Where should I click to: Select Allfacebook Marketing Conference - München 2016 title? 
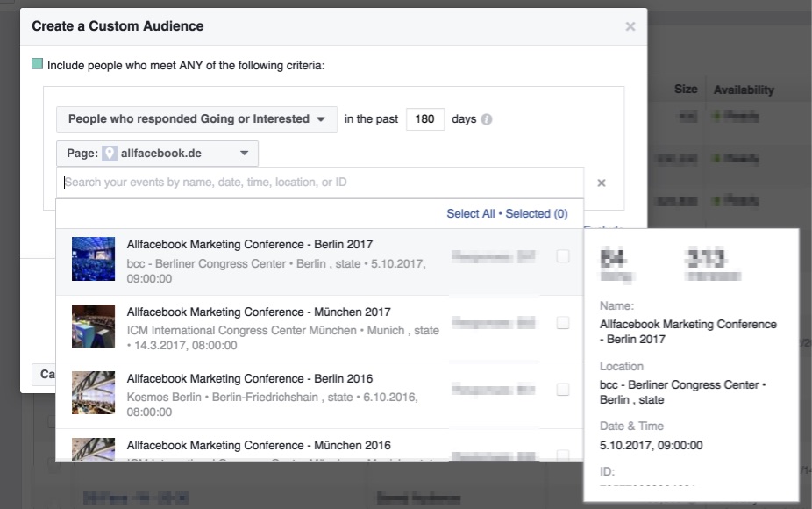[x=259, y=446]
